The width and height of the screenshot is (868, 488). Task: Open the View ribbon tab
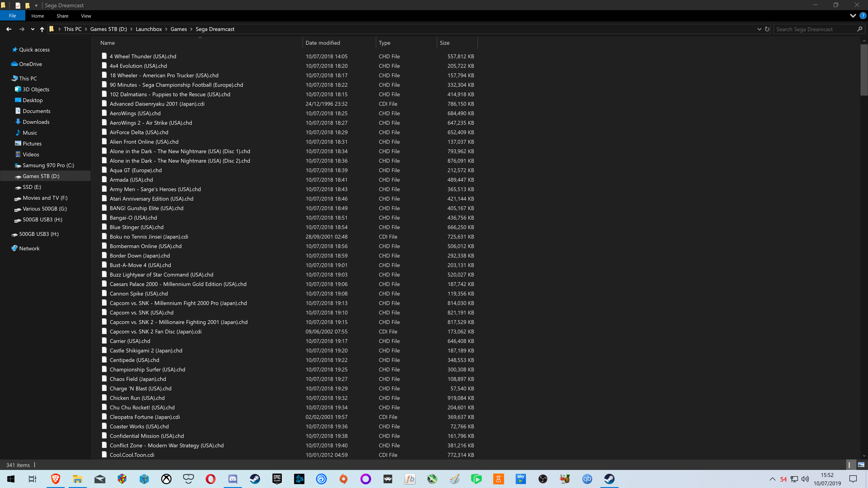pos(86,16)
